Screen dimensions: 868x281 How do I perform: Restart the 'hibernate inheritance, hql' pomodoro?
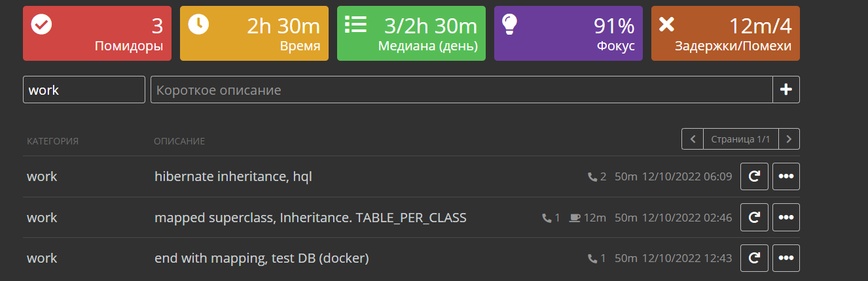753,176
